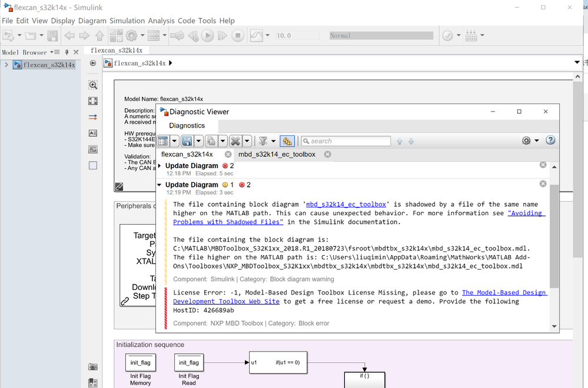Collapse the second Update Diagram entry at 12:19 PM
Screen dimensions: 588x388
tap(160, 185)
